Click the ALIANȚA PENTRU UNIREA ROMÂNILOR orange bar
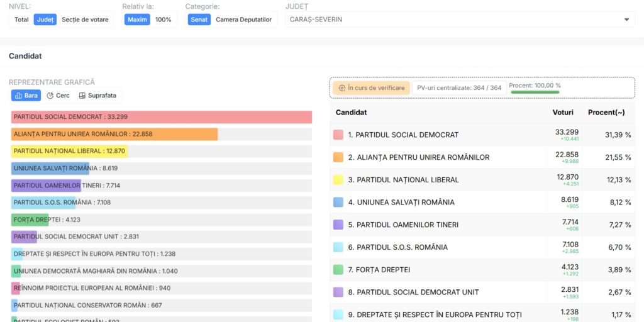The height and width of the screenshot is (322, 644). [x=114, y=134]
